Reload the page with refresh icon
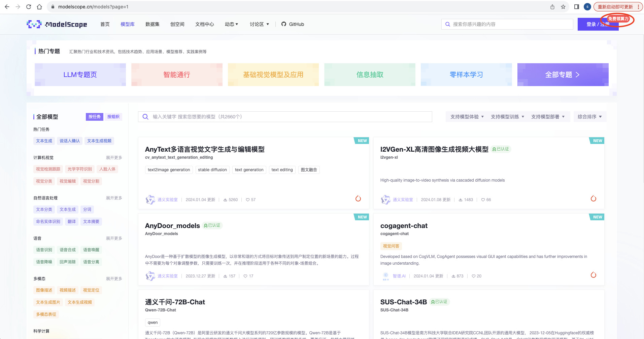The height and width of the screenshot is (339, 644). pos(29,7)
